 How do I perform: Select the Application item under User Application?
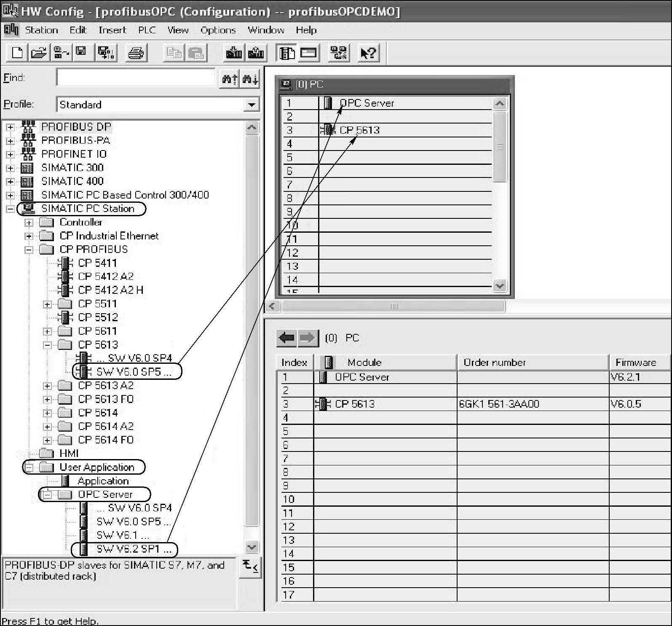pyautogui.click(x=103, y=481)
